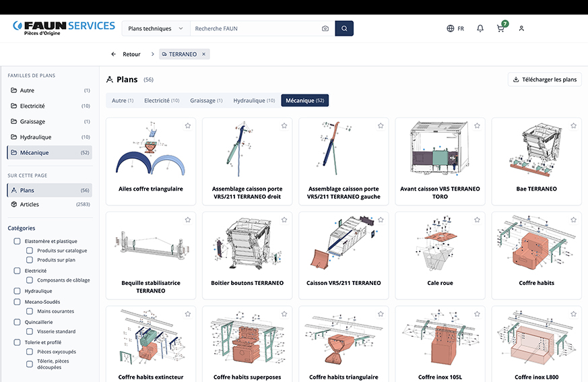Click the Télécharger les plans button

pos(545,79)
